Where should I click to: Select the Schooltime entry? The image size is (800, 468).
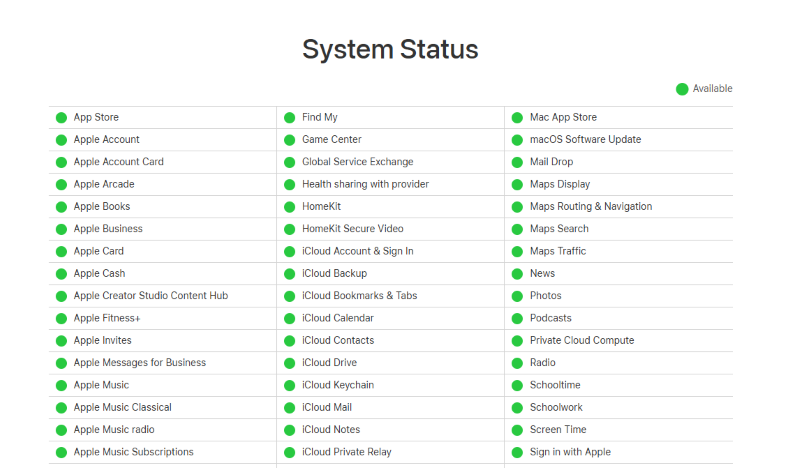coord(555,385)
